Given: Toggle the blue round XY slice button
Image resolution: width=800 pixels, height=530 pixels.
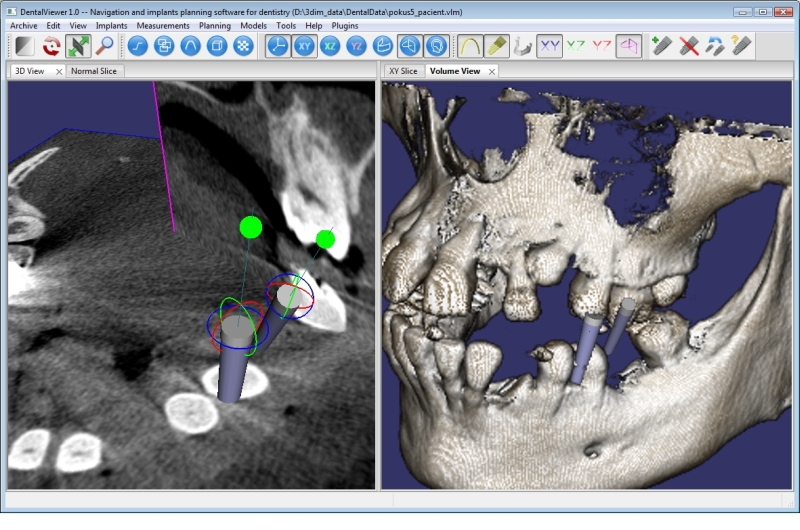Looking at the screenshot, I should tap(305, 46).
